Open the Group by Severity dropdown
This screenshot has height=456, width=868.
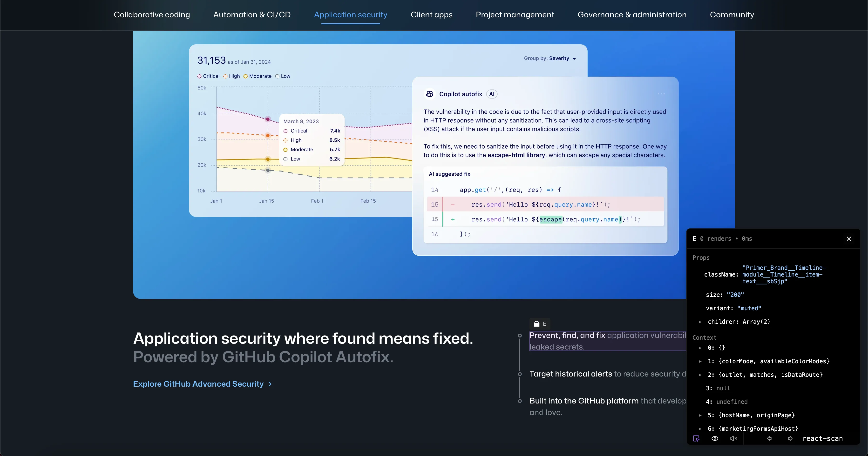click(x=550, y=58)
